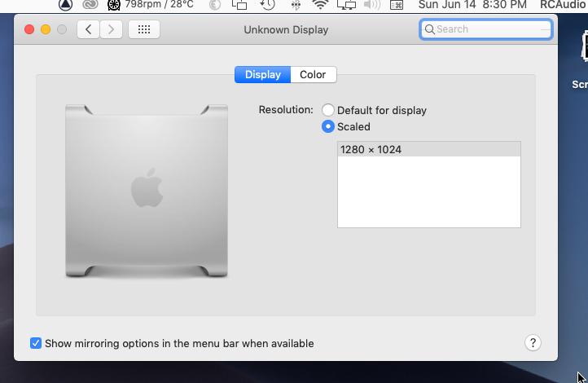
Task: Click the Wi-Fi icon in the menu bar
Action: 320,5
